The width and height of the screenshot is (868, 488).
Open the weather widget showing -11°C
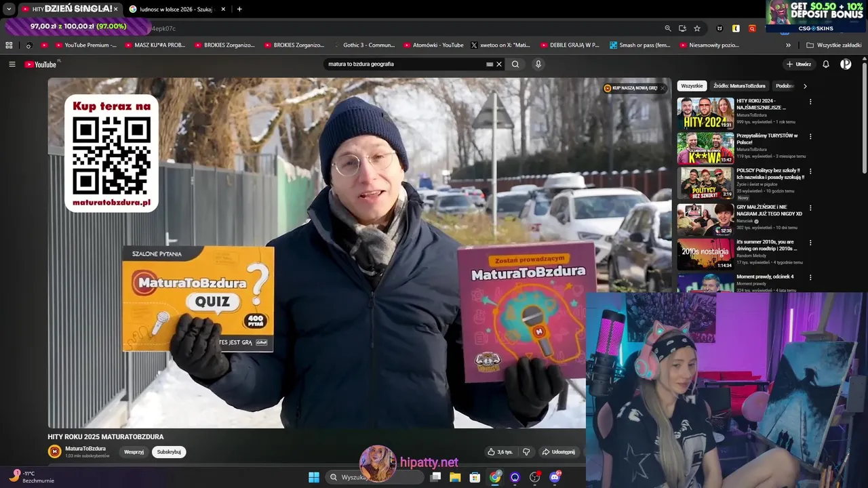coord(31,476)
